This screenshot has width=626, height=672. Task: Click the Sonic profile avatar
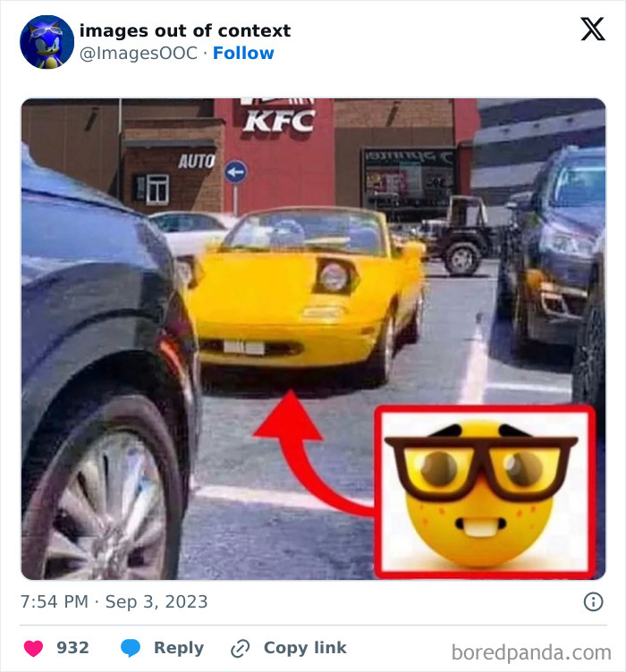[x=47, y=42]
